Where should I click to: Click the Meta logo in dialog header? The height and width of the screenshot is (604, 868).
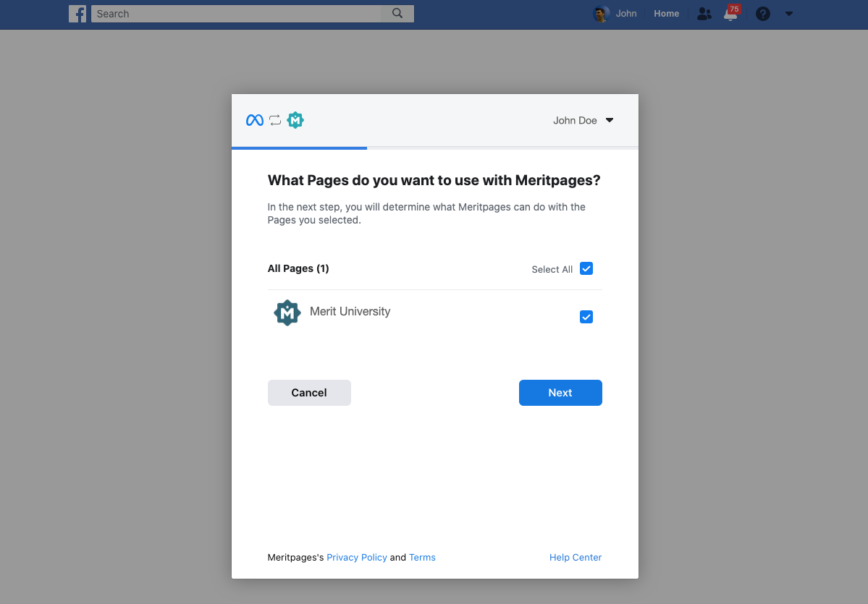(255, 121)
